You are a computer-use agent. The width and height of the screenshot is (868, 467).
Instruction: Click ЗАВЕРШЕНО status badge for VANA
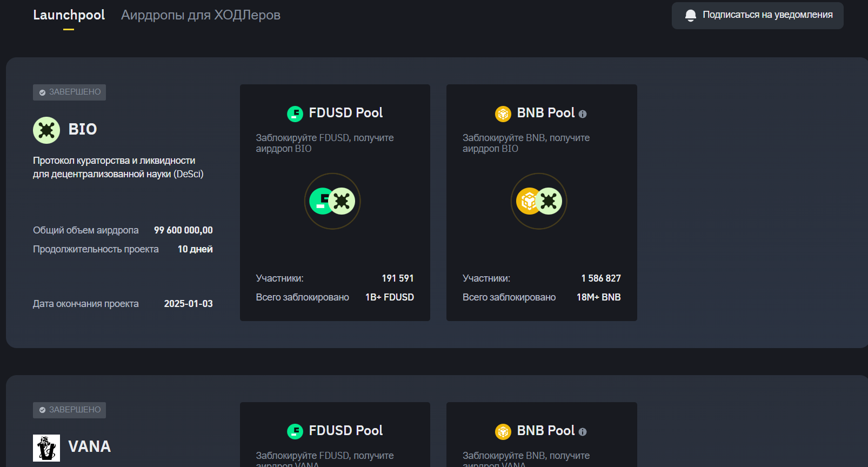coord(69,410)
